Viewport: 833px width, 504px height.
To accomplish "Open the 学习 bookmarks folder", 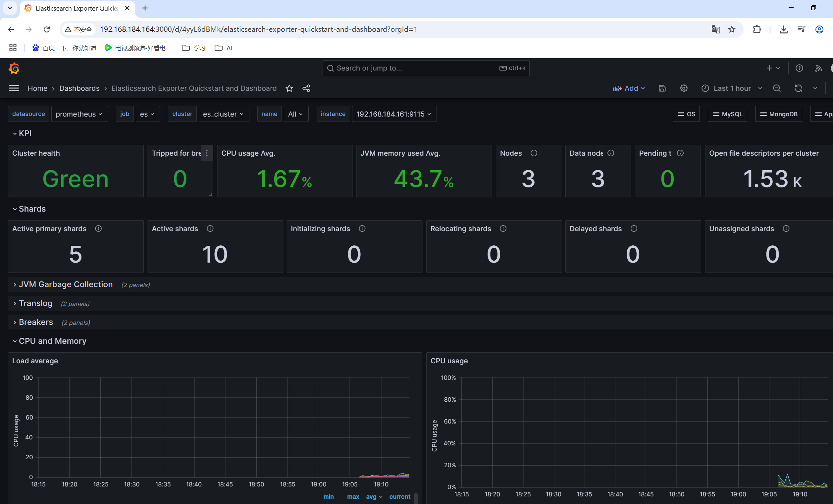I will point(194,48).
